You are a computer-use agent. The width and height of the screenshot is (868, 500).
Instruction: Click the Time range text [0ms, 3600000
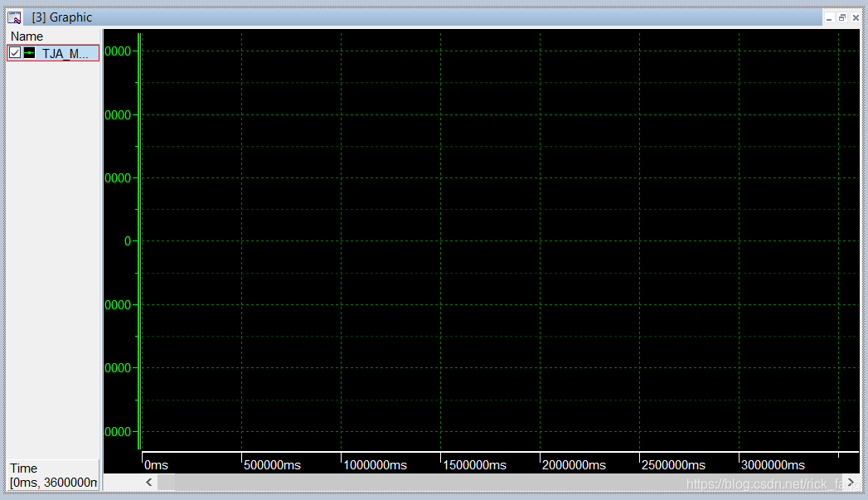53,483
